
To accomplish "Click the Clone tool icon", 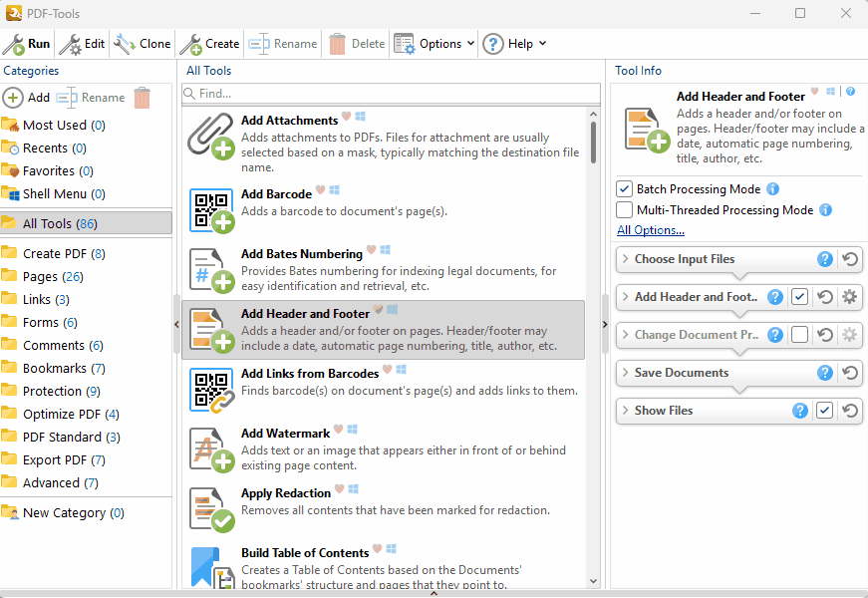I will (x=125, y=44).
